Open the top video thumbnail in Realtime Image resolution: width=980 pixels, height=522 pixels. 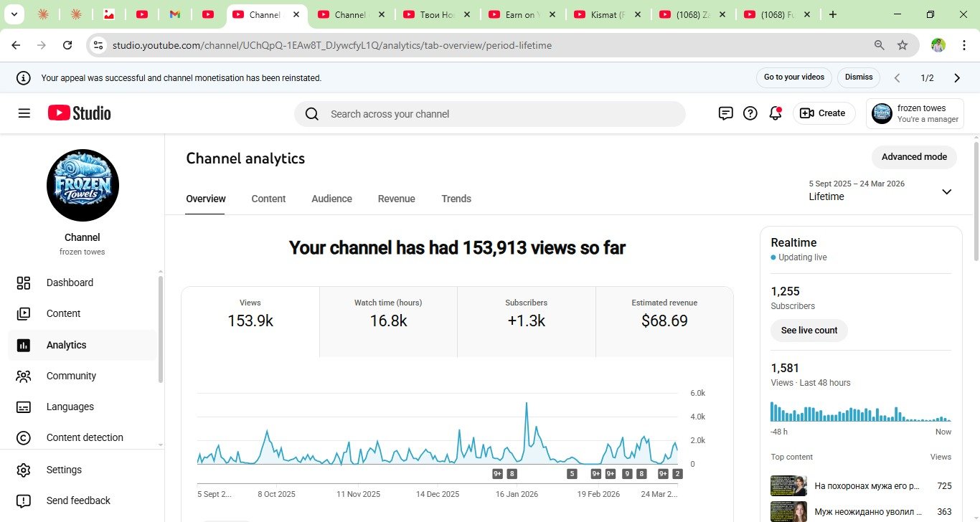[x=787, y=486]
